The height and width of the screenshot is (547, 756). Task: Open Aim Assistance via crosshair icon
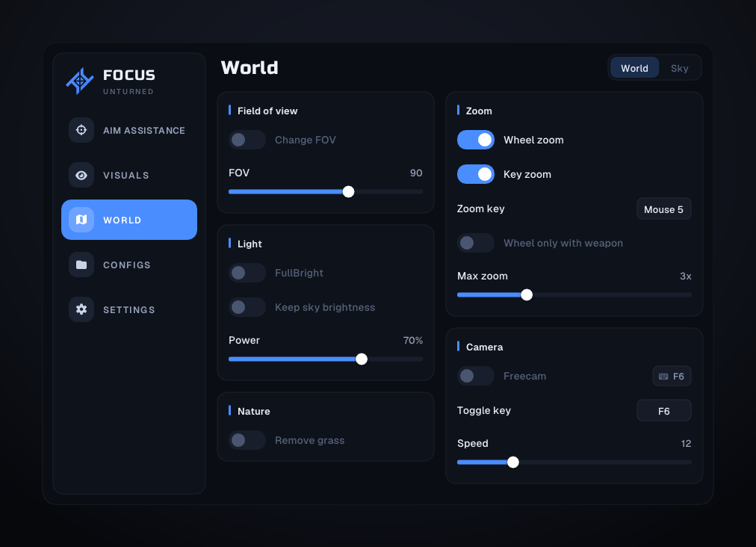click(81, 130)
